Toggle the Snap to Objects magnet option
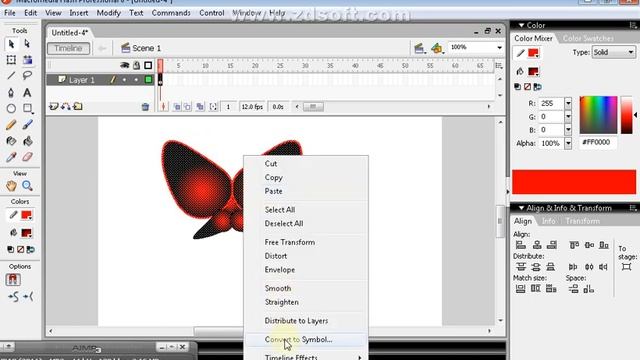The image size is (640, 360). coord(13,280)
